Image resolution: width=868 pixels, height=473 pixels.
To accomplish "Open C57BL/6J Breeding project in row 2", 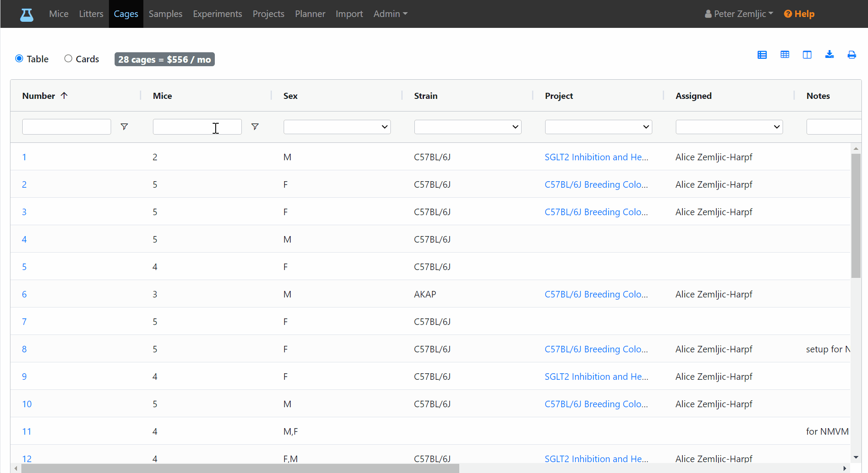I will pos(596,185).
